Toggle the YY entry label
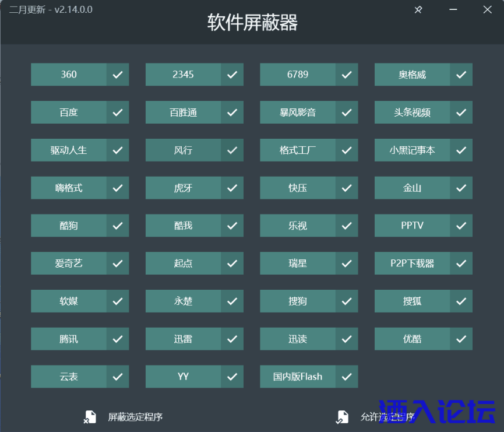 coord(183,377)
